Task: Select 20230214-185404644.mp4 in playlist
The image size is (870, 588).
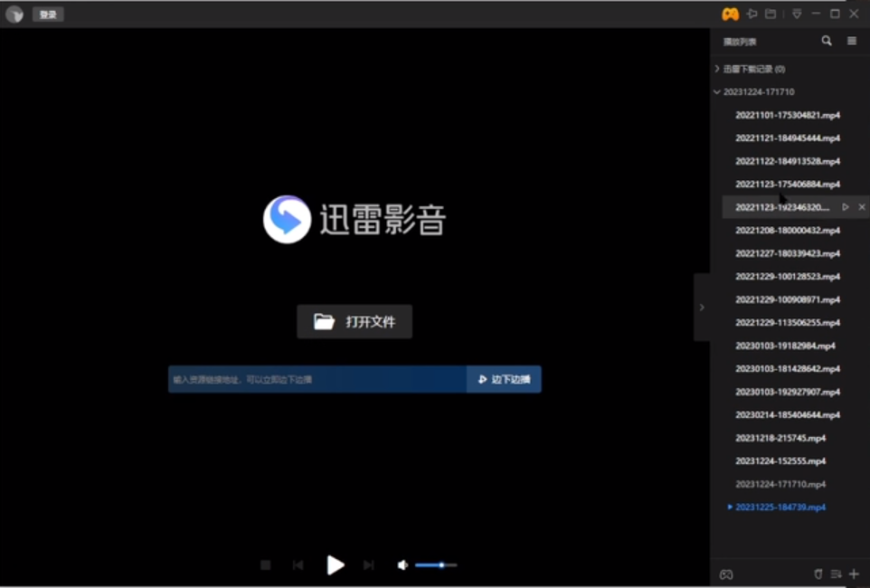Action: click(788, 414)
